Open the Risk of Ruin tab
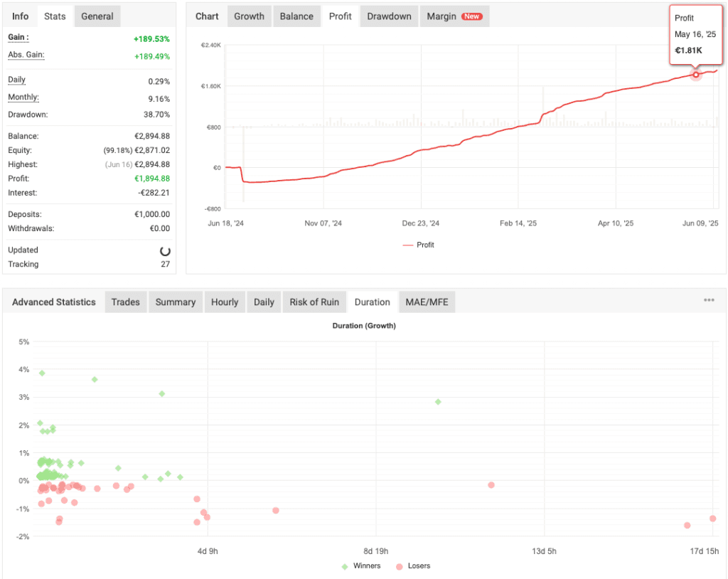 (314, 302)
